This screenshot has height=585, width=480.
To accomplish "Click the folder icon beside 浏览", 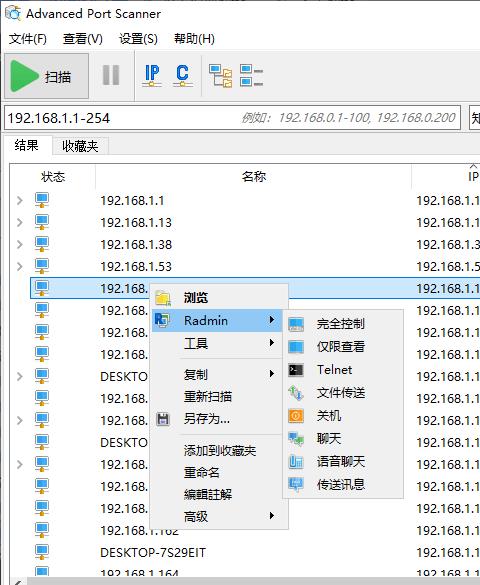I will pyautogui.click(x=163, y=298).
